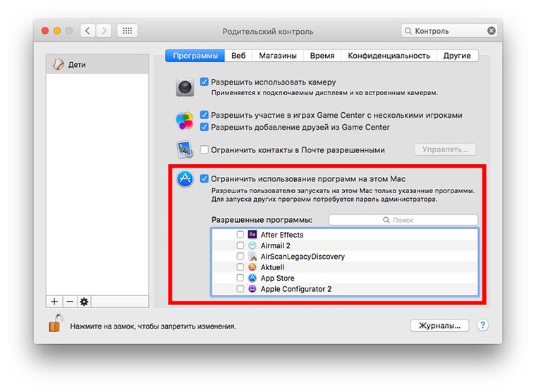
Task: Open Журналы… logs button
Action: point(439,325)
